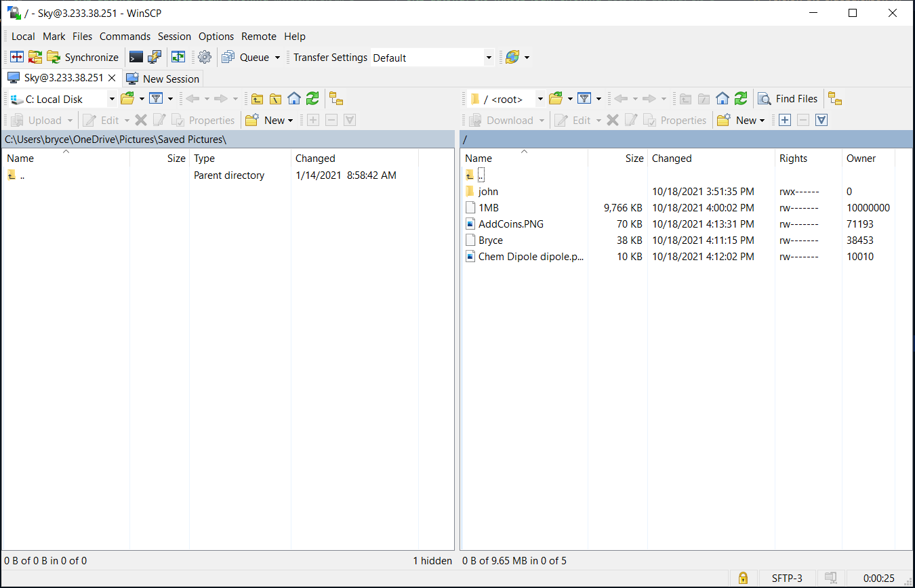
Task: Click the '1 hidden' status text
Action: pyautogui.click(x=432, y=561)
